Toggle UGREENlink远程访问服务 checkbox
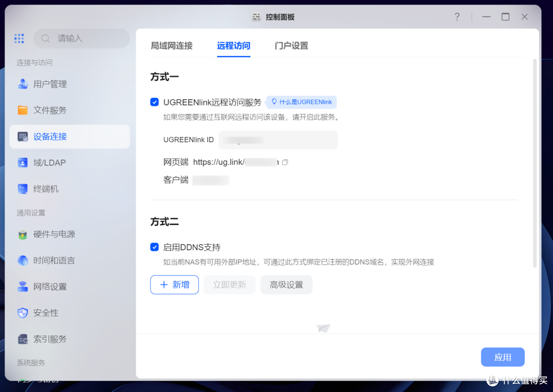 click(x=155, y=102)
